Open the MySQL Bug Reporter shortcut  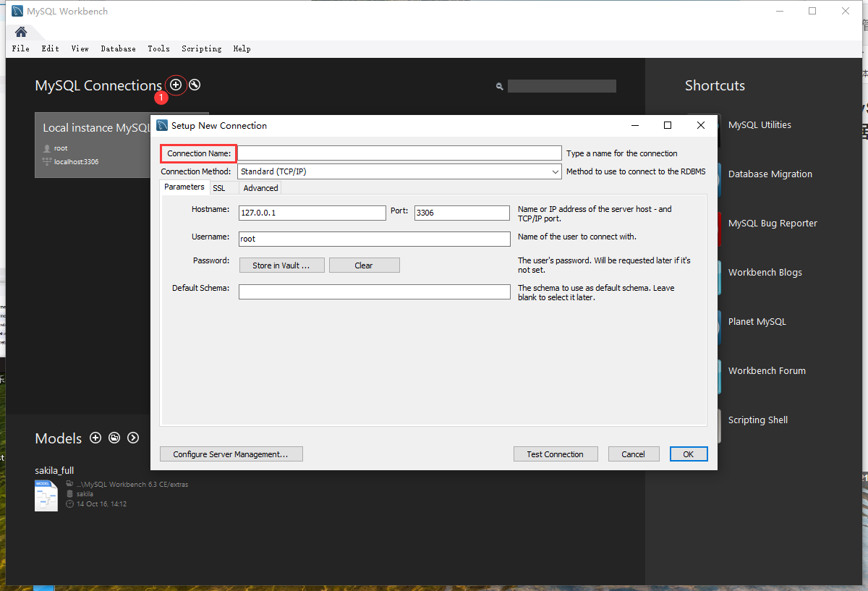773,223
